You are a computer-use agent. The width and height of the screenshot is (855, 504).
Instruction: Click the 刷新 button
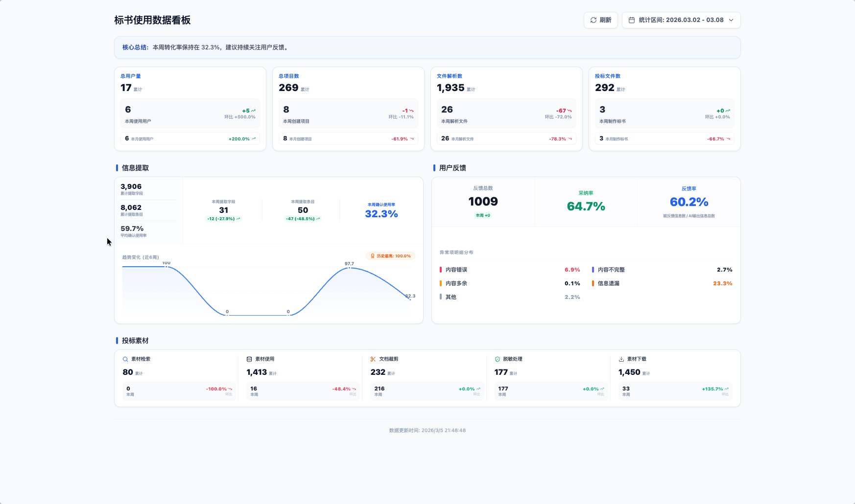coord(601,20)
